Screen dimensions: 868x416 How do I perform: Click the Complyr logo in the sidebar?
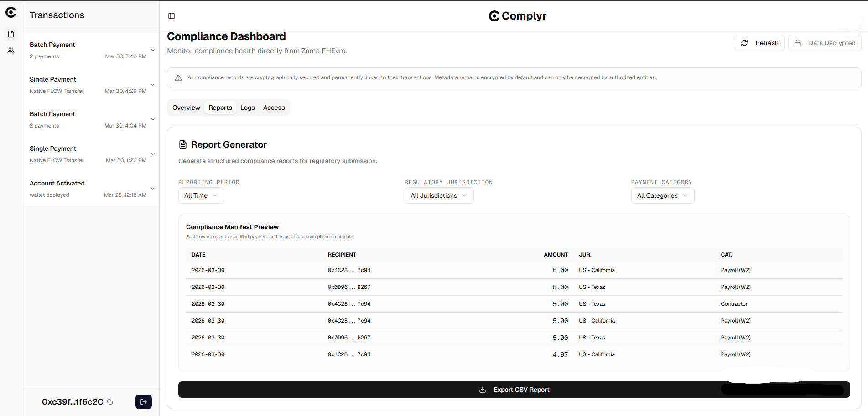pyautogui.click(x=10, y=13)
